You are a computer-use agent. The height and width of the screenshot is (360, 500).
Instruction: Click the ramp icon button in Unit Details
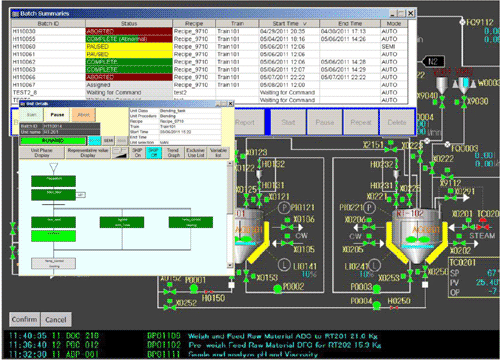[x=120, y=153]
